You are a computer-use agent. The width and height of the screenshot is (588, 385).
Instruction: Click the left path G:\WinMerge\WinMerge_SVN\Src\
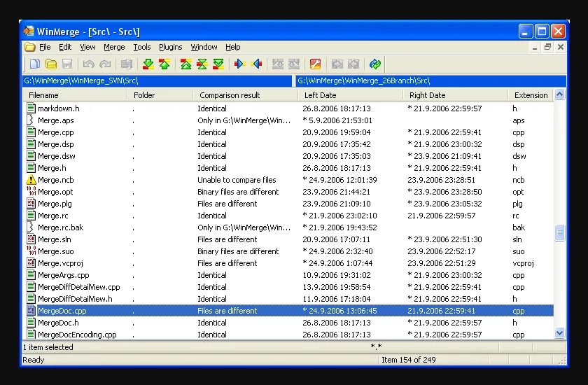[81, 80]
